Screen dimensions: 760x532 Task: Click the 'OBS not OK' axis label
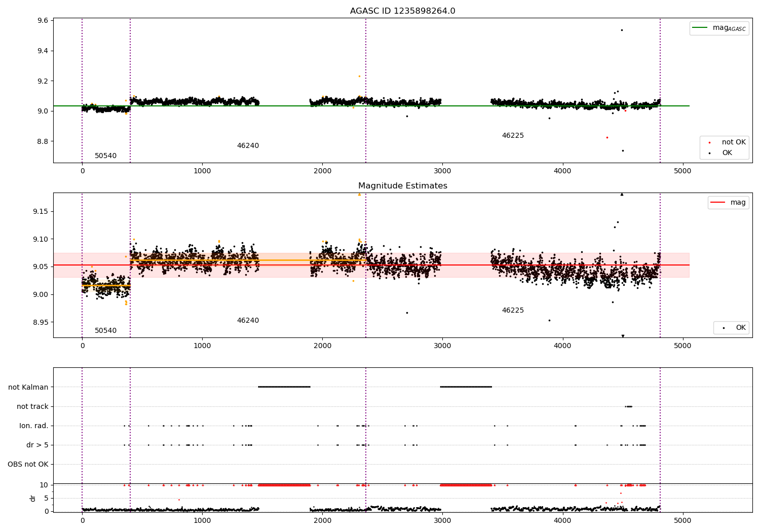28,464
